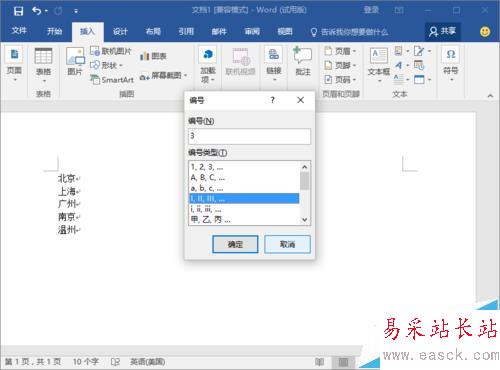Open the 布局 ribbon tab
500x370 pixels.
coord(153,32)
